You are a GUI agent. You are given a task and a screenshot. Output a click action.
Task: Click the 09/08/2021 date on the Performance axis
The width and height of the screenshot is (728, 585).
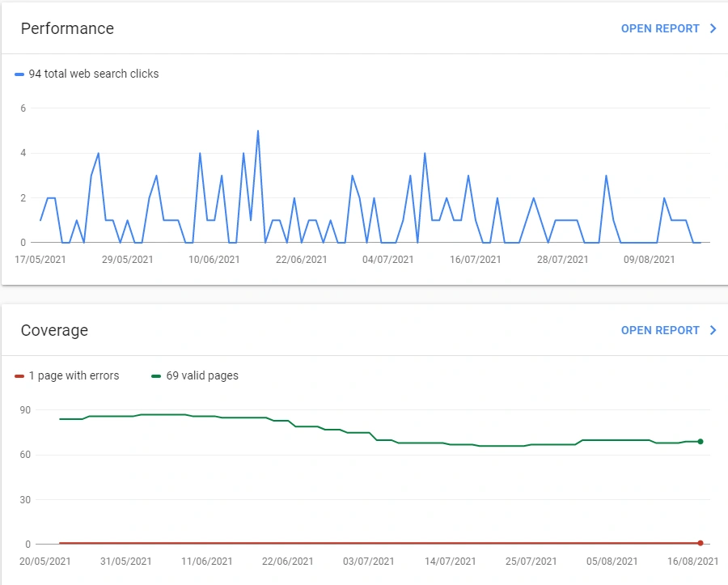650,260
